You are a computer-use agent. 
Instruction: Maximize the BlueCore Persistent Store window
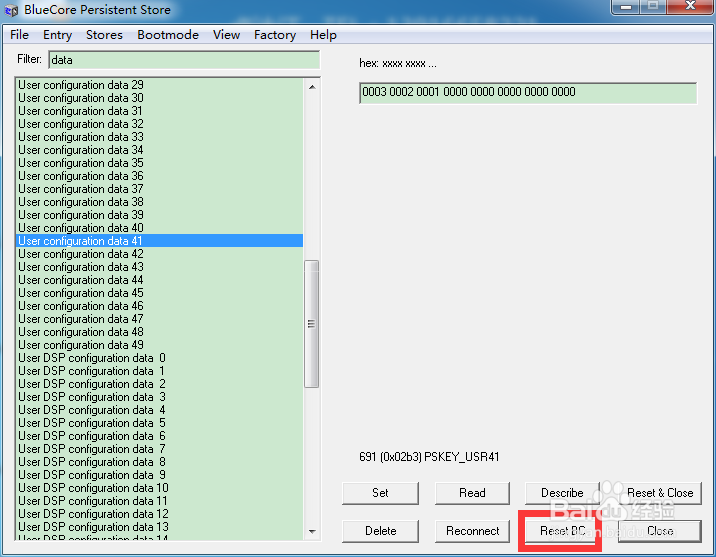[x=653, y=6]
